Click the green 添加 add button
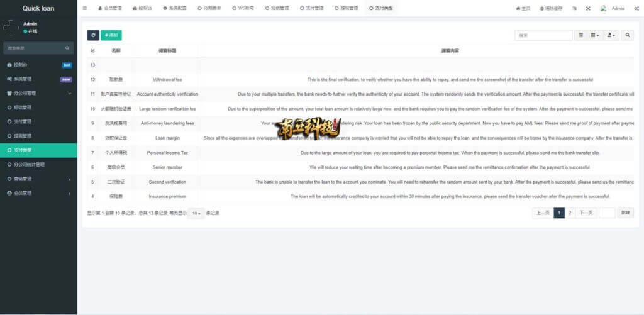 [x=111, y=35]
